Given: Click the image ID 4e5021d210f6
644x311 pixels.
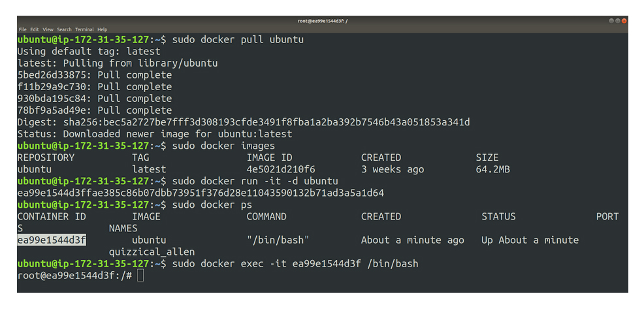Looking at the screenshot, I should coord(281,169).
